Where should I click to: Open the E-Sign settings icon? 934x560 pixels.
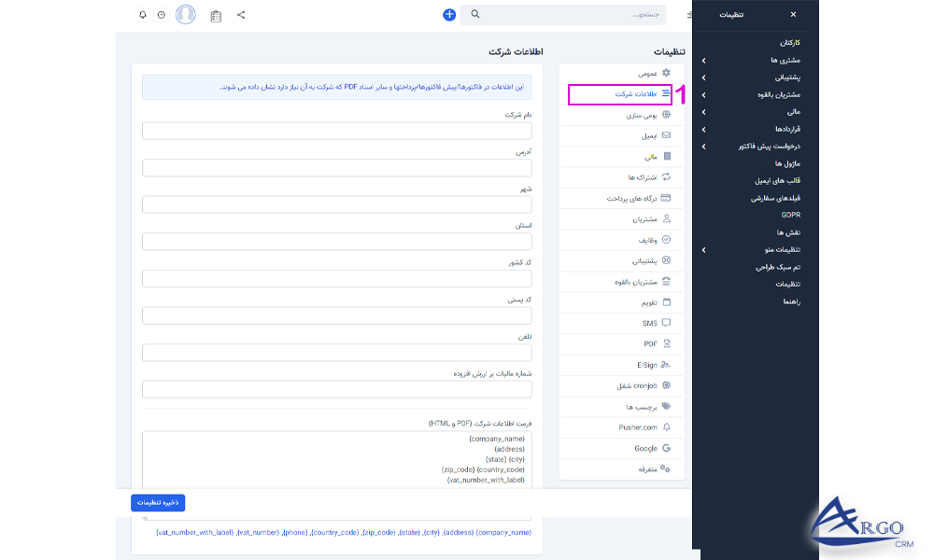pos(667,364)
